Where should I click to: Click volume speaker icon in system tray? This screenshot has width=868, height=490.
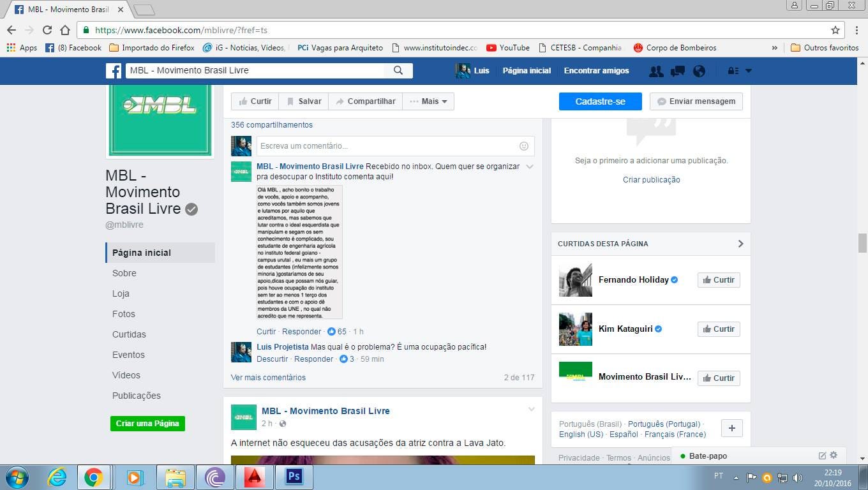(797, 477)
